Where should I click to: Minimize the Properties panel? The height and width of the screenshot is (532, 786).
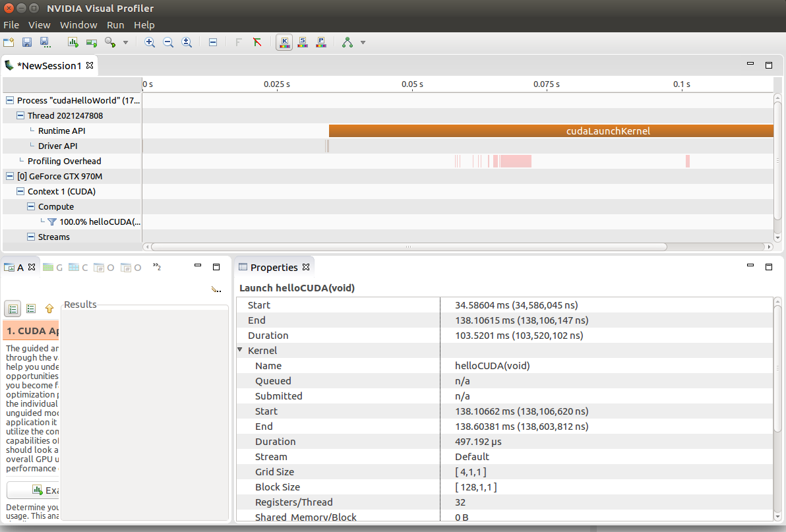point(750,266)
